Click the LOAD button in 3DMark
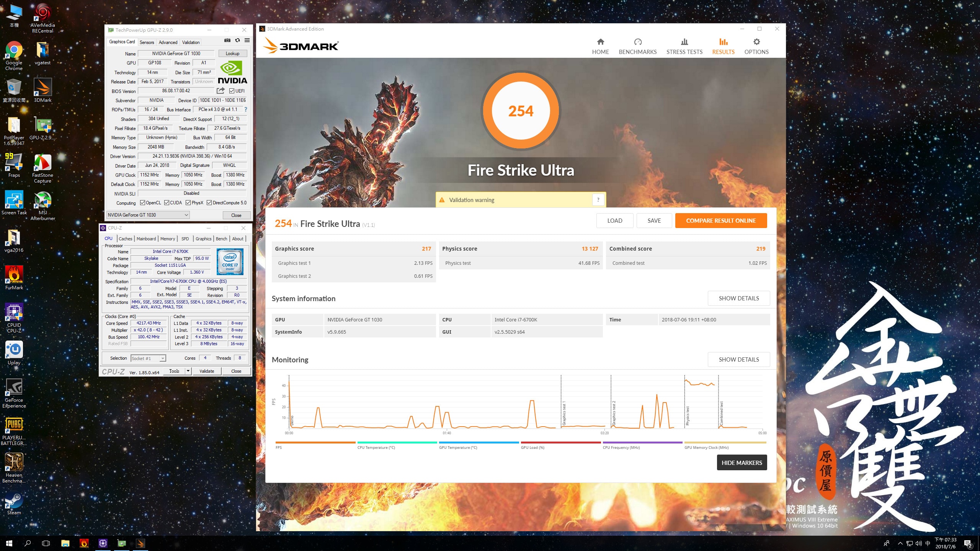The width and height of the screenshot is (980, 551). (615, 221)
